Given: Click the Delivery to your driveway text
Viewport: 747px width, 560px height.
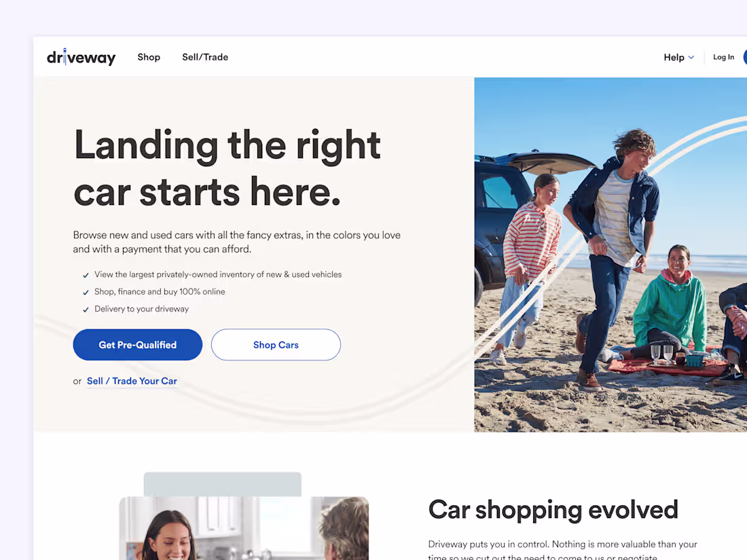Looking at the screenshot, I should coord(141,309).
